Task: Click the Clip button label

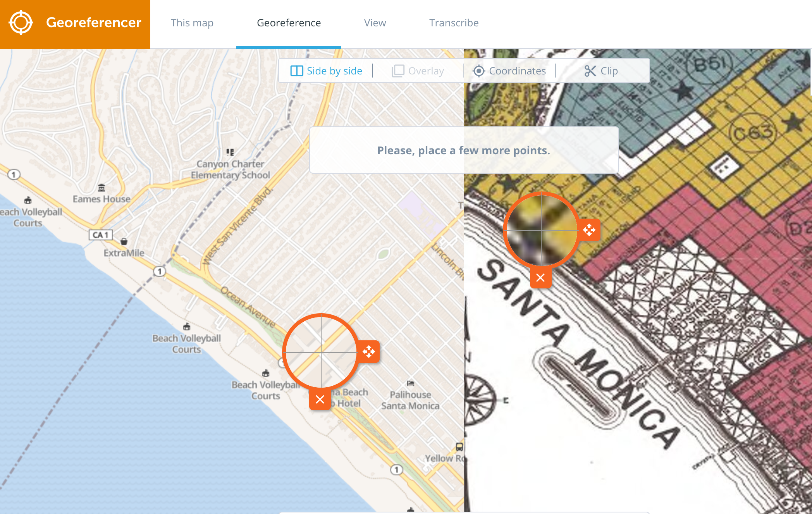Action: pos(609,71)
